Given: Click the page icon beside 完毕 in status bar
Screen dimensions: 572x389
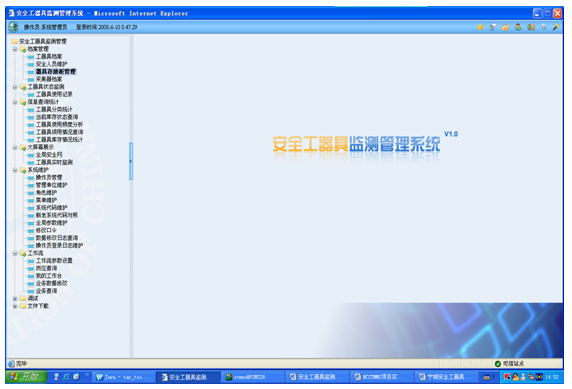Looking at the screenshot, I should (x=11, y=363).
